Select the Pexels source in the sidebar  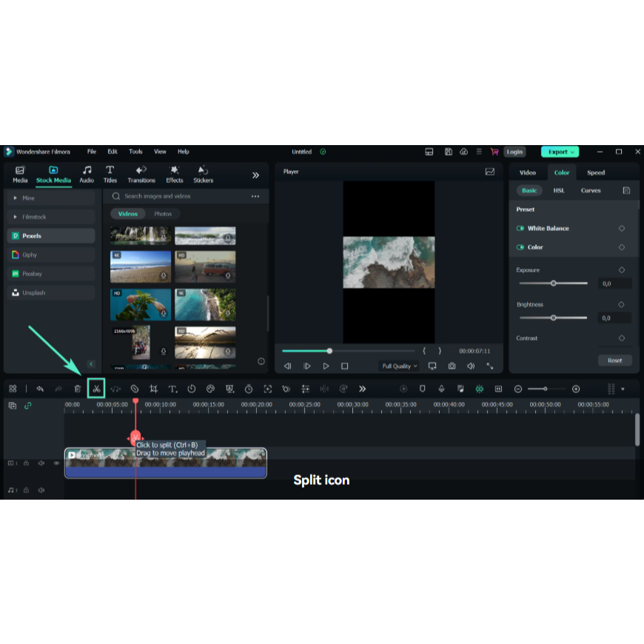pos(33,235)
